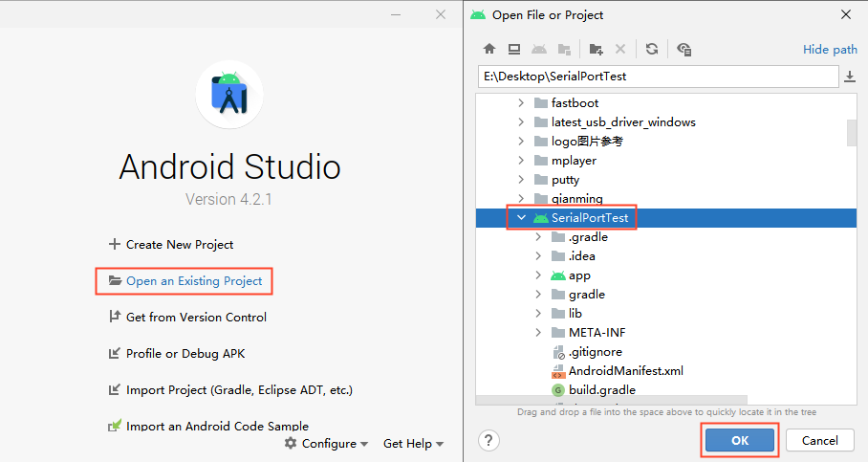Image resolution: width=868 pixels, height=462 pixels.
Task: Toggle the show hidden files icon
Action: coord(684,49)
